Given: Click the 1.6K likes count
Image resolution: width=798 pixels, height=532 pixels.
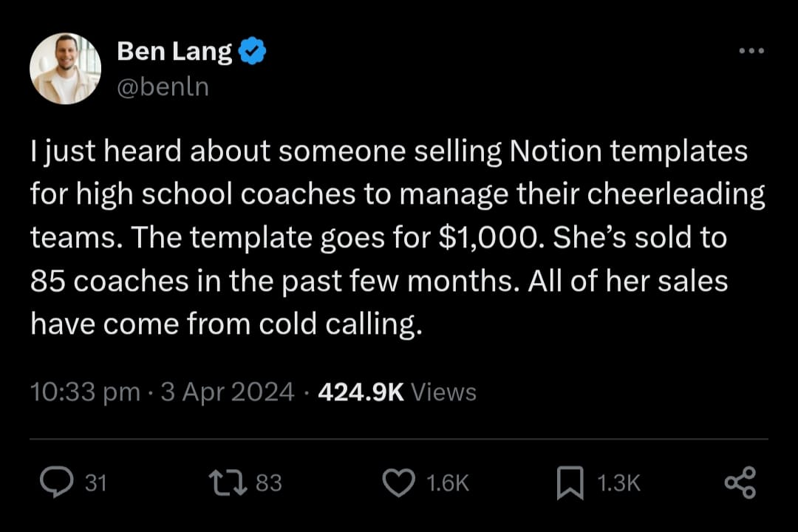Looking at the screenshot, I should pyautogui.click(x=448, y=483).
